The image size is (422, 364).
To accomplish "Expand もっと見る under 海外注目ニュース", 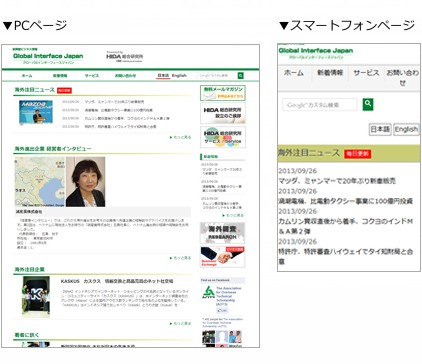I will click(180, 137).
